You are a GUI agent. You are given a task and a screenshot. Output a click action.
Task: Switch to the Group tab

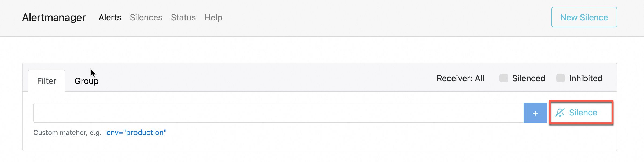[x=86, y=81]
